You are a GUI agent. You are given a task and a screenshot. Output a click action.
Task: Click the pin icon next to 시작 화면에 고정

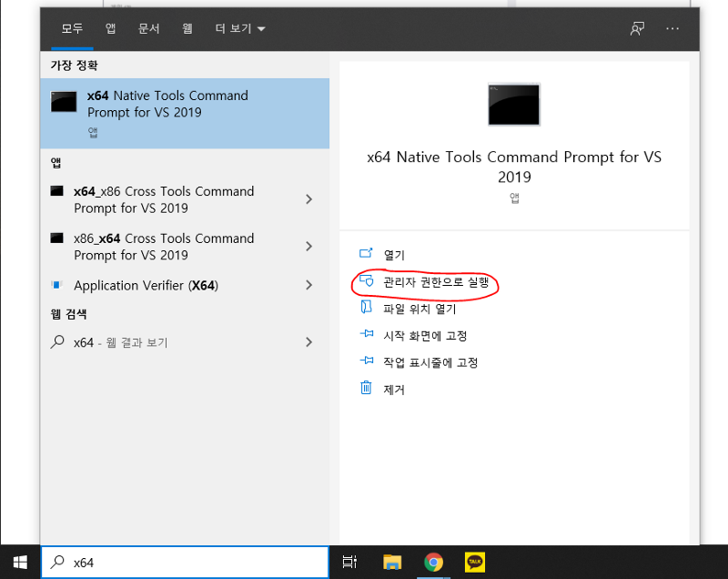[x=367, y=334]
